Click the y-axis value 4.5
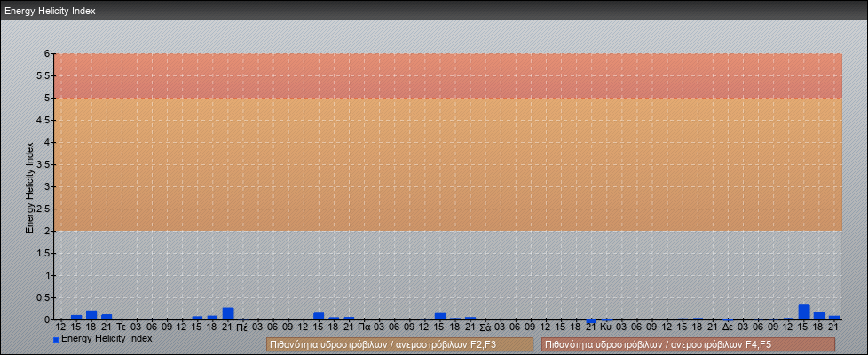 coord(44,120)
